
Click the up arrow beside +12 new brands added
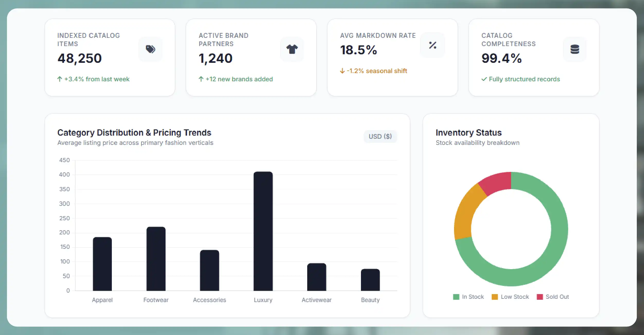(x=201, y=79)
